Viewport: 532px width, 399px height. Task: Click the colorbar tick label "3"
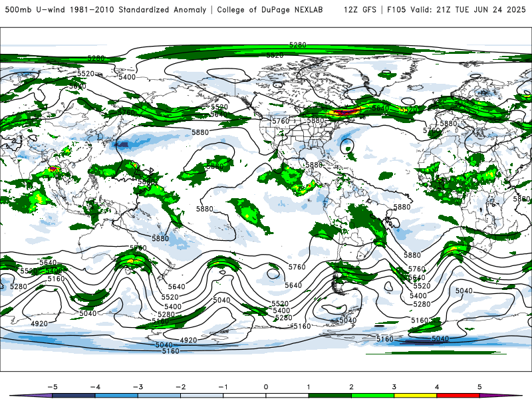[x=394, y=387]
